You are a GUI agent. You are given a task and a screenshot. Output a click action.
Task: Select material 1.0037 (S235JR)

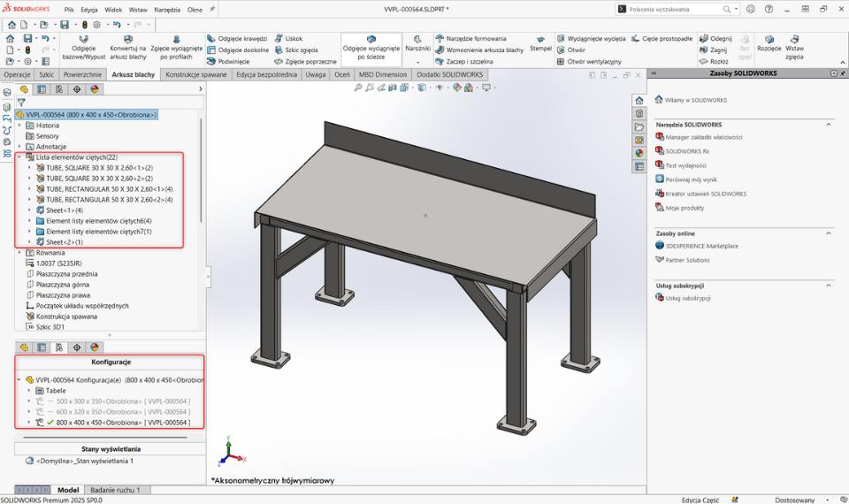[x=58, y=263]
